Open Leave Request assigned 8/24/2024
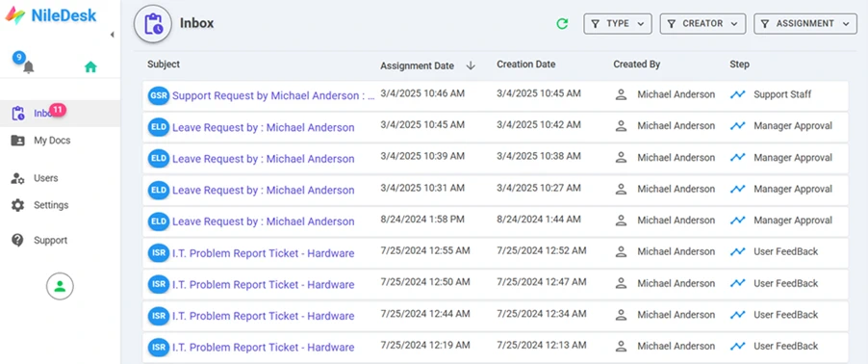The width and height of the screenshot is (868, 364). (263, 221)
